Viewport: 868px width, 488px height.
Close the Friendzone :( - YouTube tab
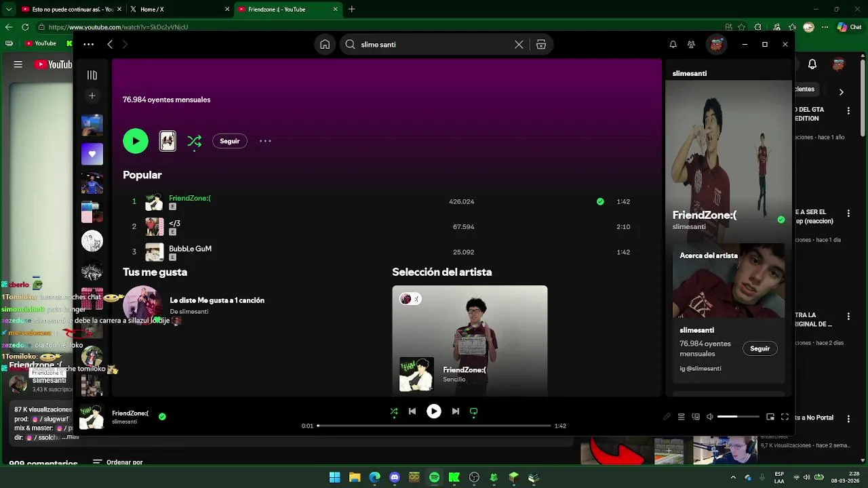pyautogui.click(x=335, y=9)
